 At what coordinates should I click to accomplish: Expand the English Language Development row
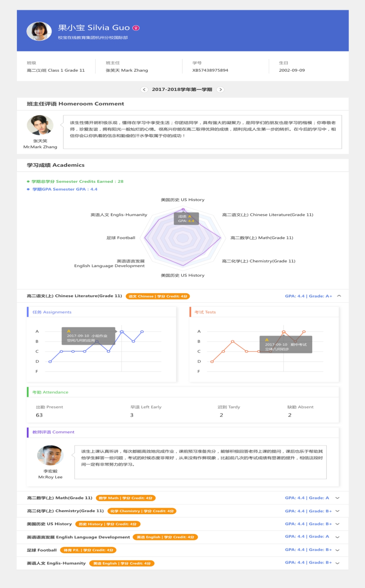[x=337, y=537]
